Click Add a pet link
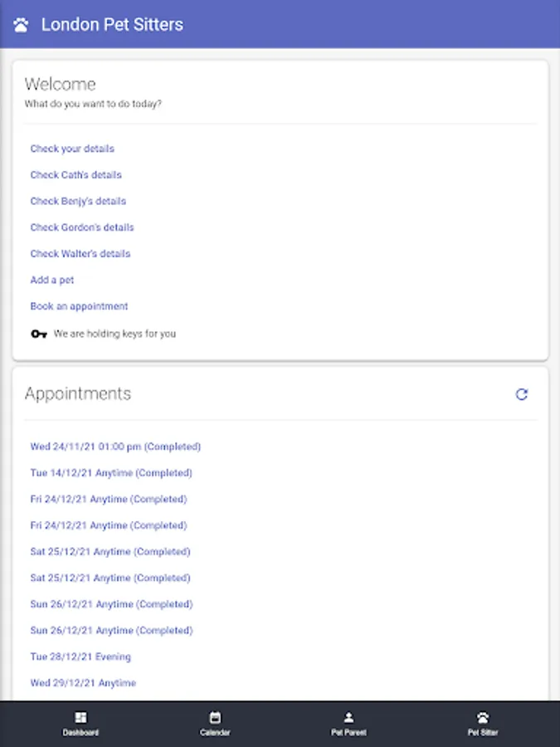Image resolution: width=560 pixels, height=747 pixels. 52,281
